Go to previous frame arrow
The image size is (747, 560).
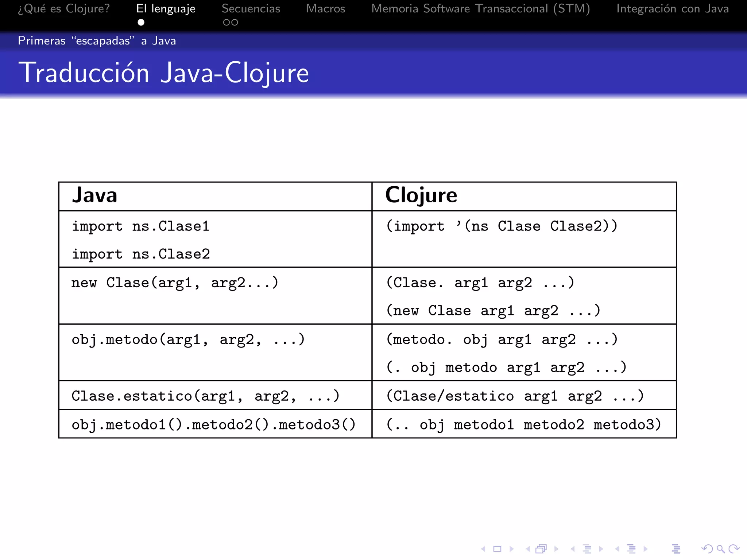click(528, 549)
